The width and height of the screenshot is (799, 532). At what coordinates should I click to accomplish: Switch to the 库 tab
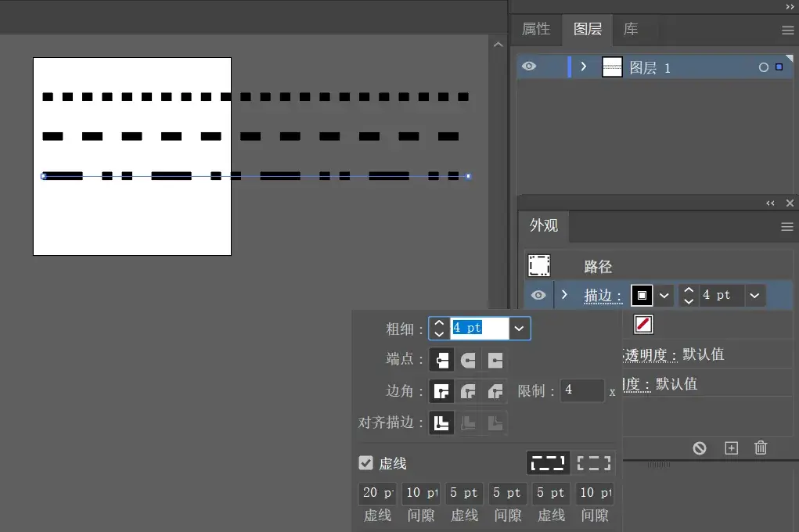(631, 29)
